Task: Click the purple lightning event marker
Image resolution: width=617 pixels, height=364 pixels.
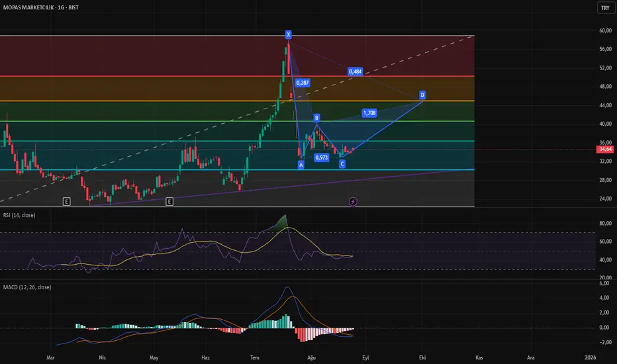Action: tap(353, 201)
